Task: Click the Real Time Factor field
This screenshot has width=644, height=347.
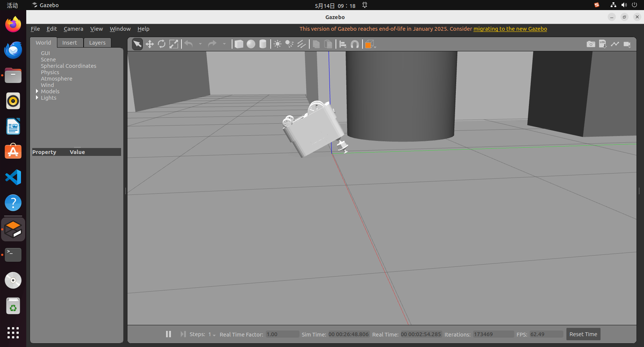Action: pyautogui.click(x=282, y=334)
